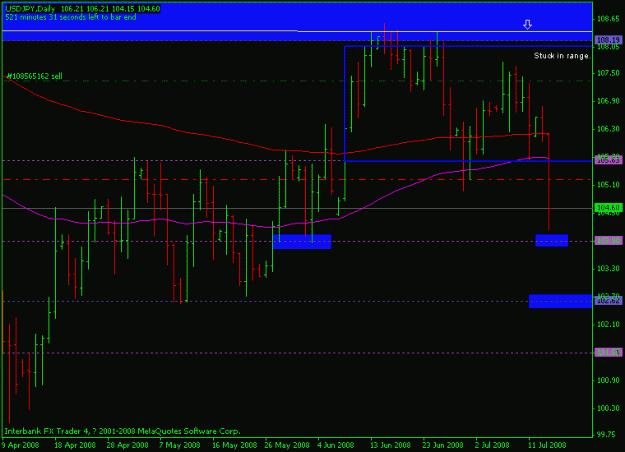Click the white down arrow marker
Image resolution: width=625 pixels, height=452 pixels.
pos(527,25)
